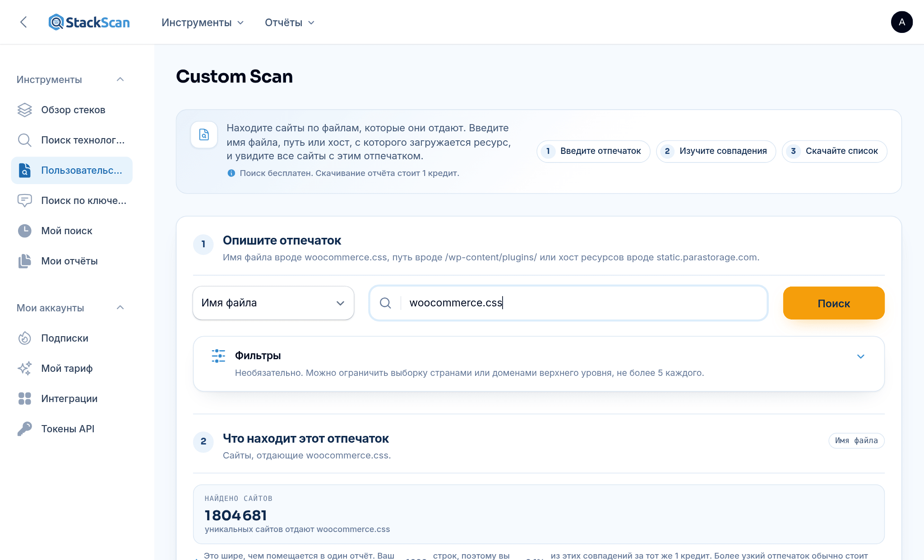Viewport: 924px width, 560px height.
Task: Open Мой тариф sparkles icon
Action: pos(25,368)
